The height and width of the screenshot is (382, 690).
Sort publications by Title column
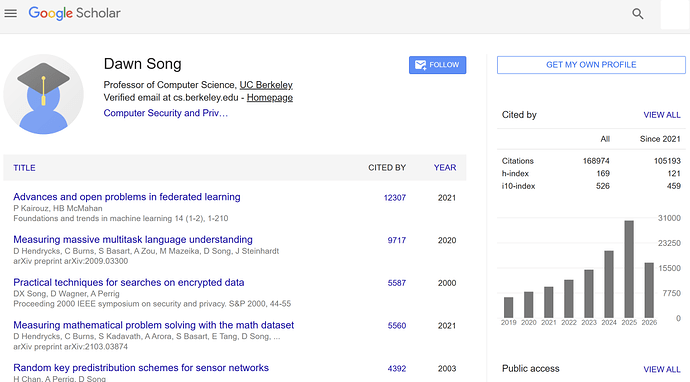24,168
